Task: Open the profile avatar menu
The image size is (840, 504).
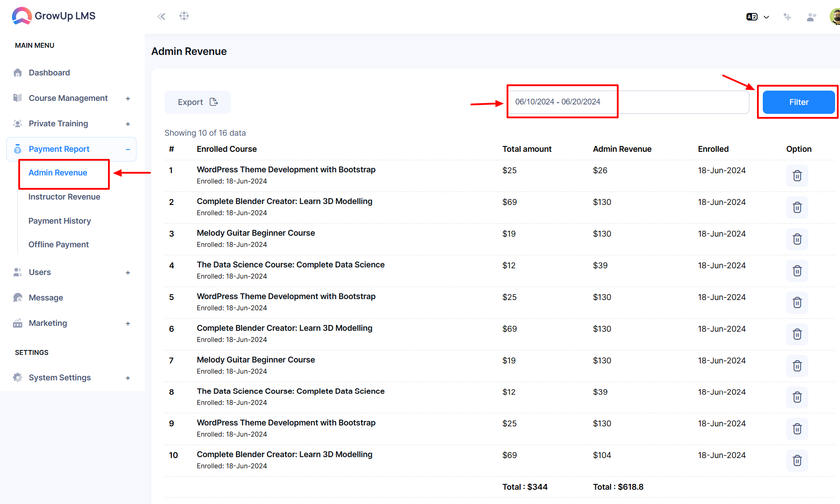Action: click(x=835, y=17)
